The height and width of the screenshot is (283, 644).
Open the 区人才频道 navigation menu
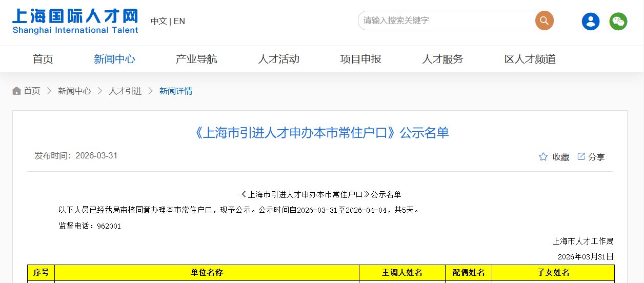(530, 59)
